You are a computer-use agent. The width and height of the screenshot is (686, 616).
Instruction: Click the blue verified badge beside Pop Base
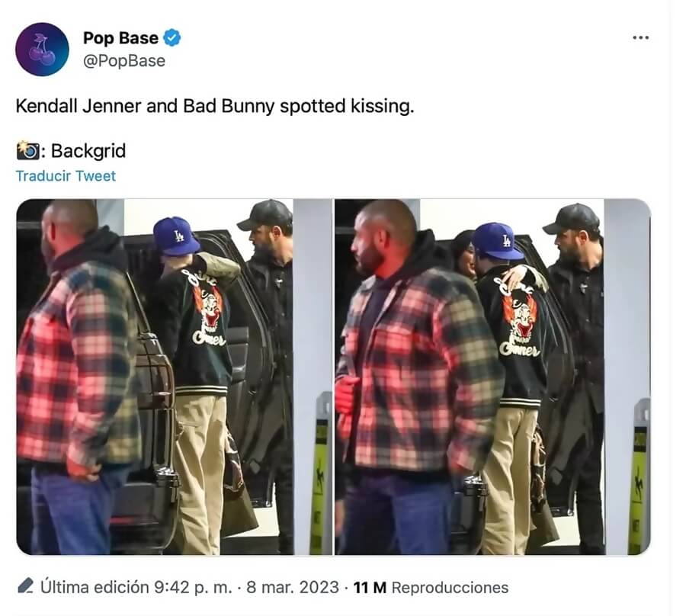172,38
